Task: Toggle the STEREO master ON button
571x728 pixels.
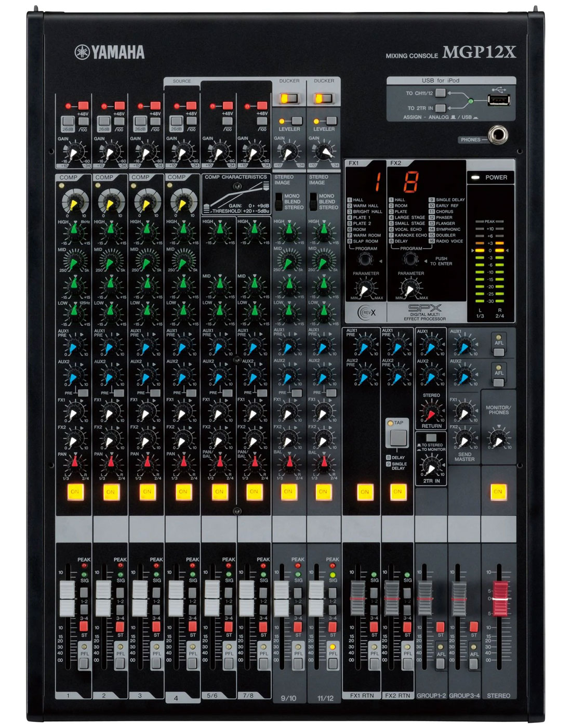Action: 498,491
